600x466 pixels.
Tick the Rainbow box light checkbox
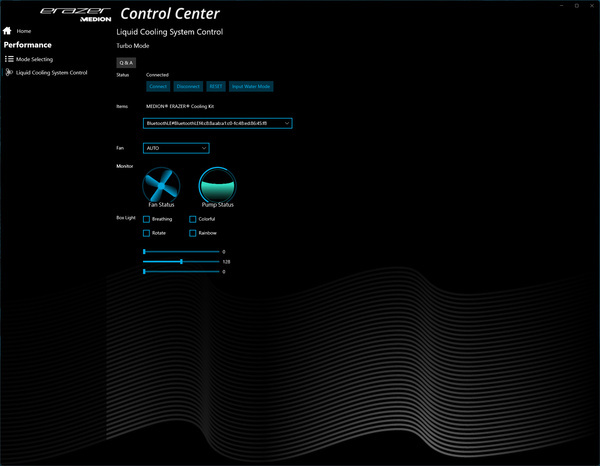point(193,233)
